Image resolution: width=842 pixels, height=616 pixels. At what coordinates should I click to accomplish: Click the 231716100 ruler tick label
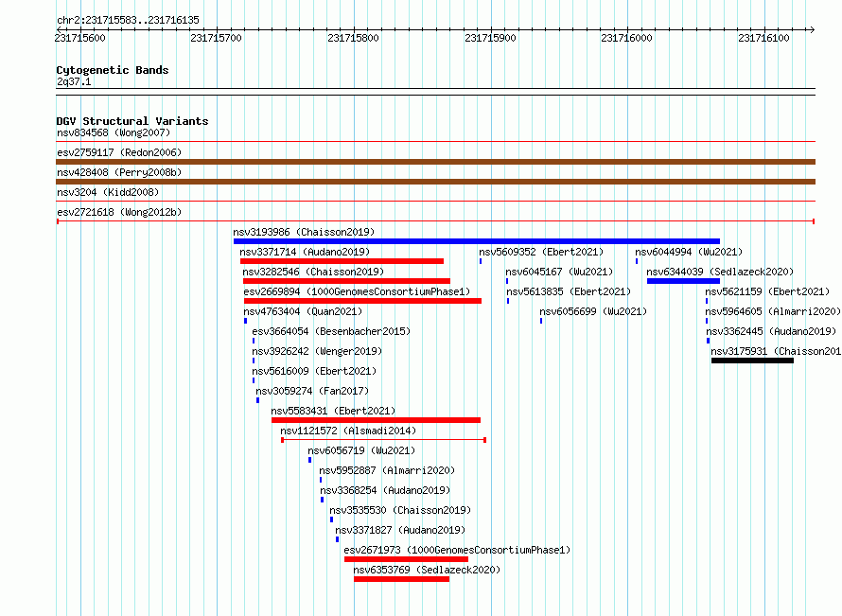click(763, 38)
